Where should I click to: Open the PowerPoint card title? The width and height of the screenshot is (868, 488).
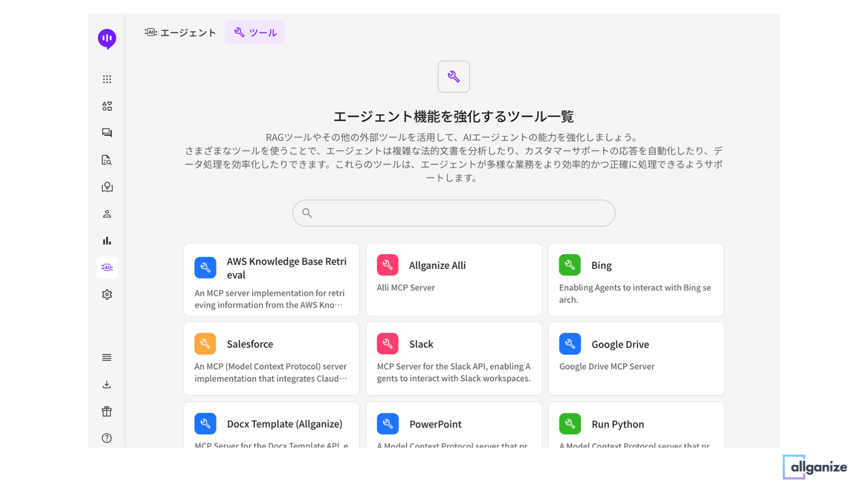[x=435, y=424]
